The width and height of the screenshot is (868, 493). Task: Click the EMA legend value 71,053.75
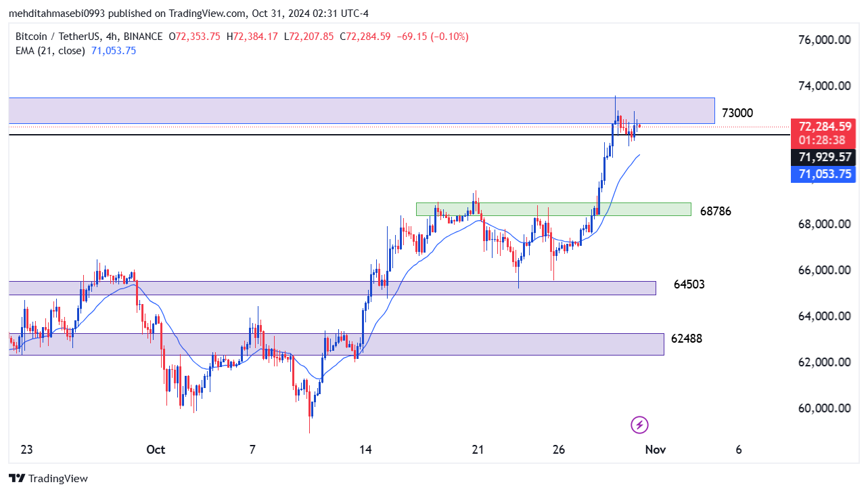(113, 51)
